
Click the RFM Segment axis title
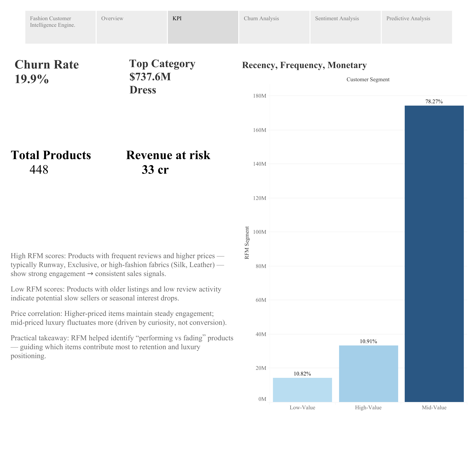click(246, 243)
